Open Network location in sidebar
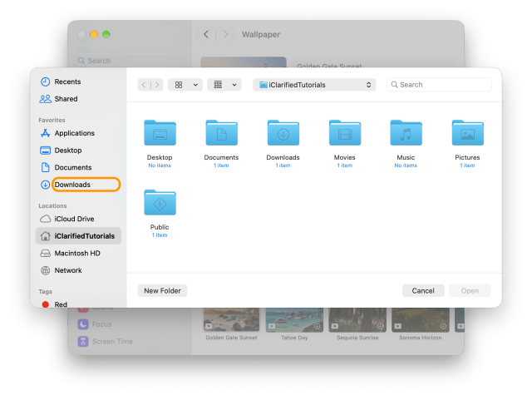The width and height of the screenshot is (532, 395). tap(61, 270)
